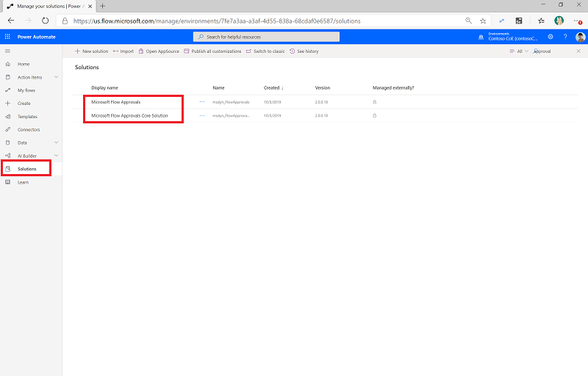Screen dimensions: 588x376
Task: Sort by Created column header
Action: coord(273,87)
